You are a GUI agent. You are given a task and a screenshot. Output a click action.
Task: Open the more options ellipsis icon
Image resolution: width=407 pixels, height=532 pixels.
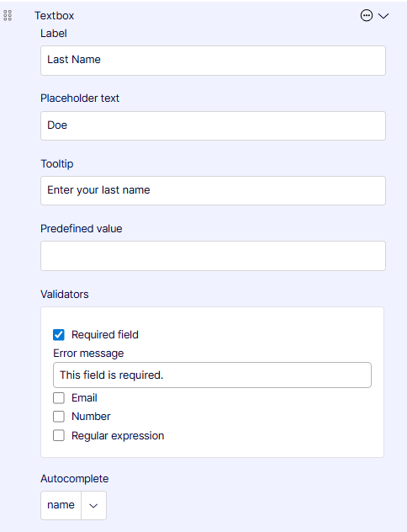pos(367,16)
